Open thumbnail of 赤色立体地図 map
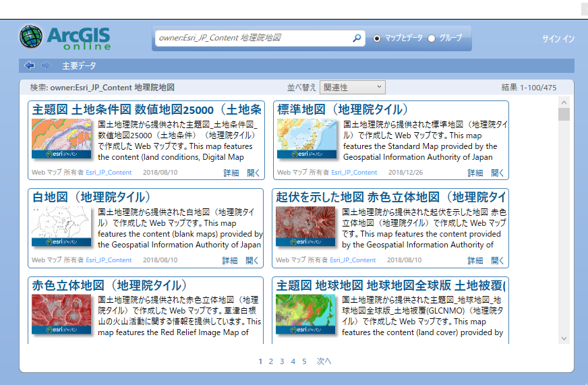Viewport: 588px width, 385px height. click(61, 314)
